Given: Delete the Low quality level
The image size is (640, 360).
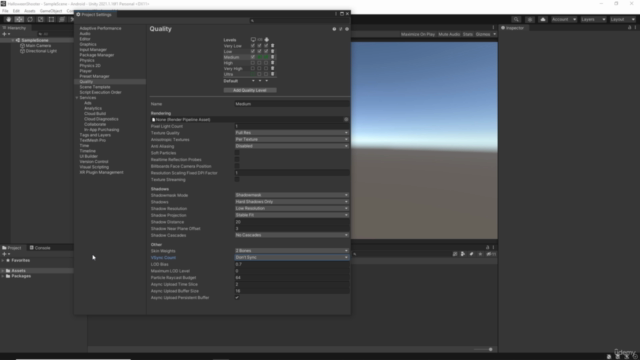Looking at the screenshot, I should click(273, 51).
